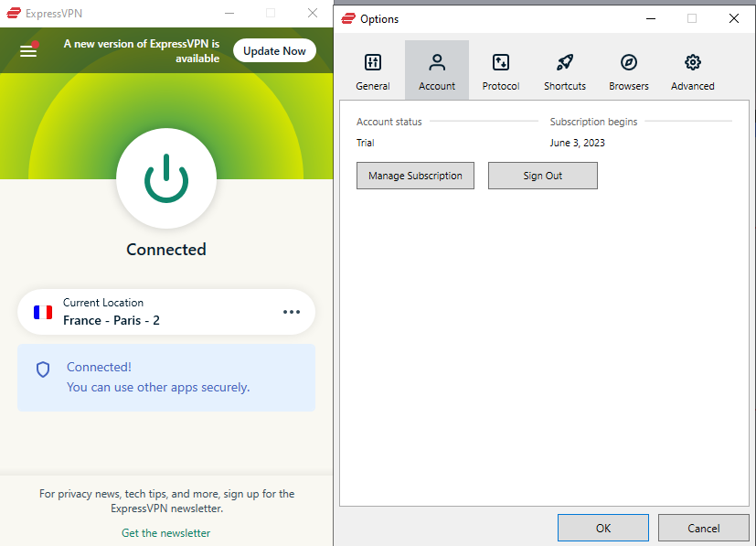Minimize the Options window
The height and width of the screenshot is (546, 756).
click(x=650, y=18)
